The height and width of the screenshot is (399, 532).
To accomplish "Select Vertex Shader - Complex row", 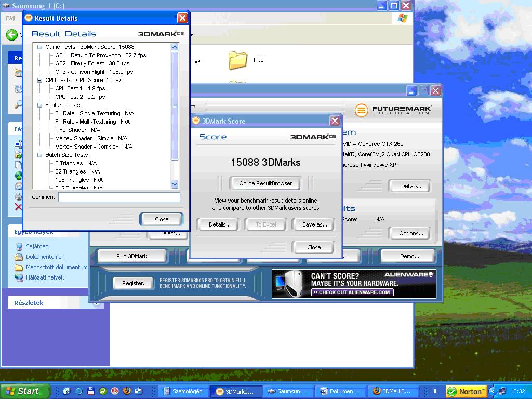I will click(x=94, y=147).
